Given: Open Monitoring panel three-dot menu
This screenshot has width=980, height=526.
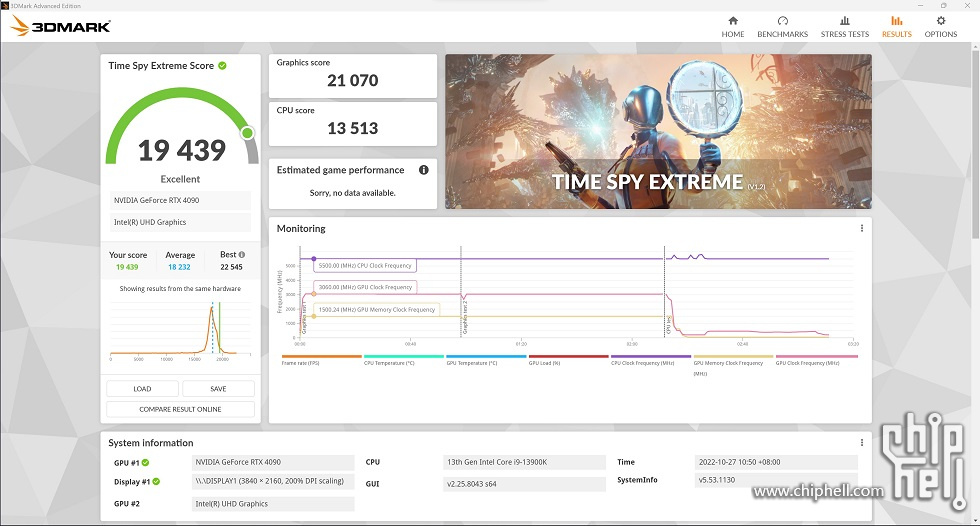Looking at the screenshot, I should [862, 229].
